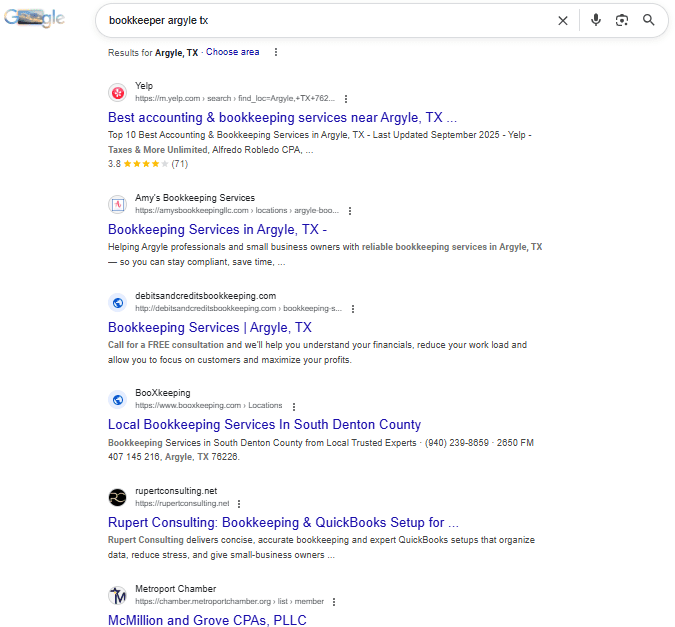Open three-dot menu for debitsandcreditsbookkeeping result
Screen dimensions: 675x627
353,309
